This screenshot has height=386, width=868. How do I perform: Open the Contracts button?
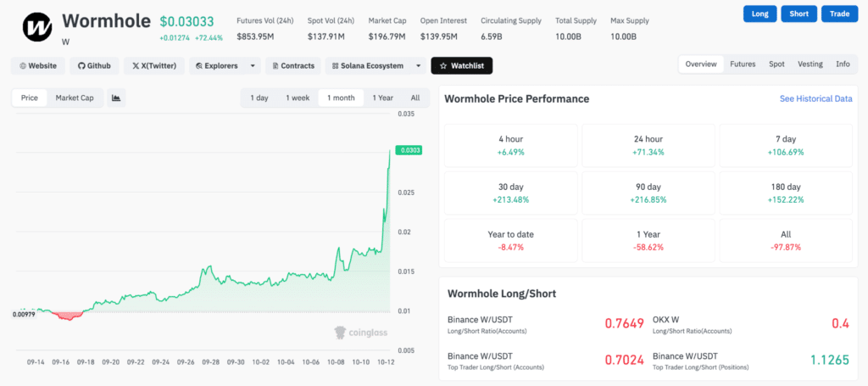pos(293,65)
